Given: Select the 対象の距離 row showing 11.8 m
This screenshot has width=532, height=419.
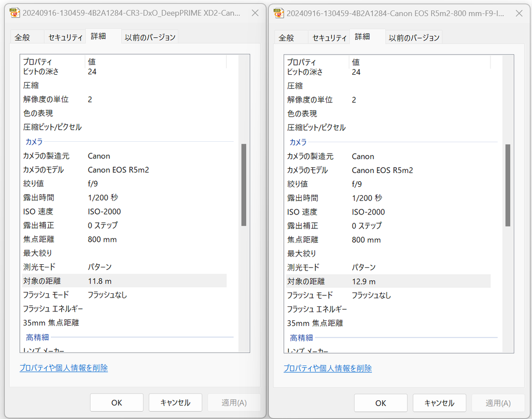Looking at the screenshot, I should point(123,281).
